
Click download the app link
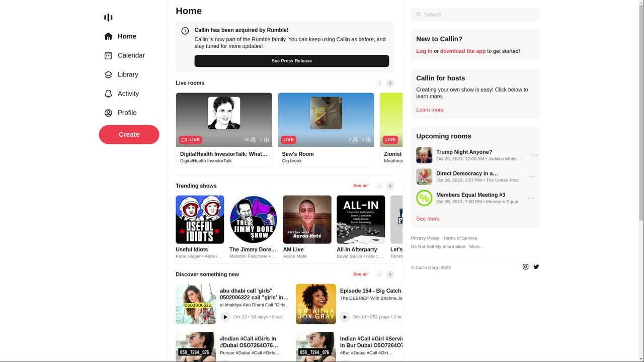click(463, 51)
